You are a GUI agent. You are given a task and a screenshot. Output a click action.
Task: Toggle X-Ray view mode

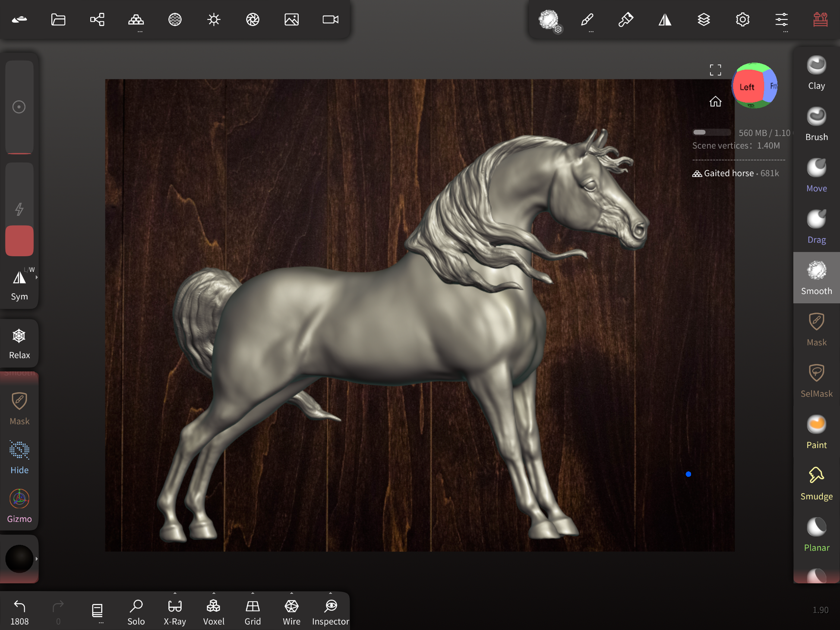tap(175, 611)
